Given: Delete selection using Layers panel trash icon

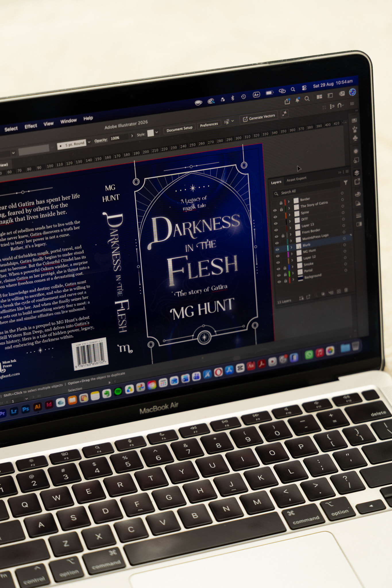Looking at the screenshot, I should (346, 290).
